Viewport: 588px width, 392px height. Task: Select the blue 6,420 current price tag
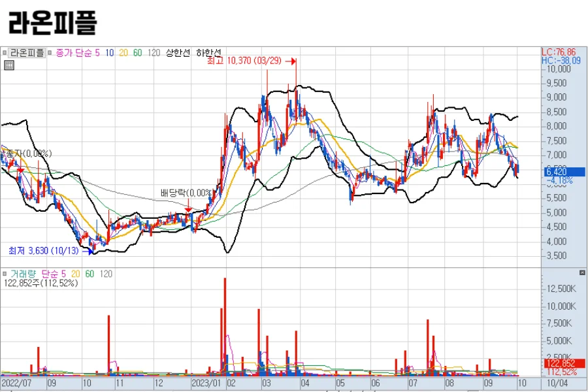[x=564, y=172]
